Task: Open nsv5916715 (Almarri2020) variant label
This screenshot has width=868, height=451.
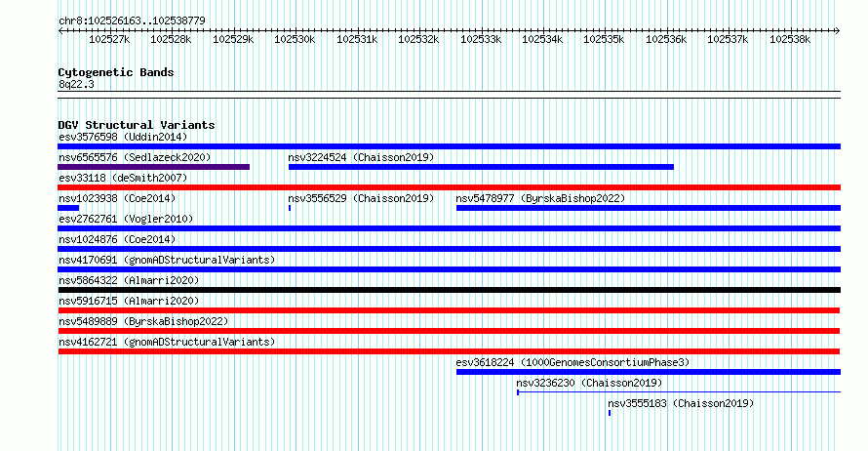Action: [x=129, y=301]
